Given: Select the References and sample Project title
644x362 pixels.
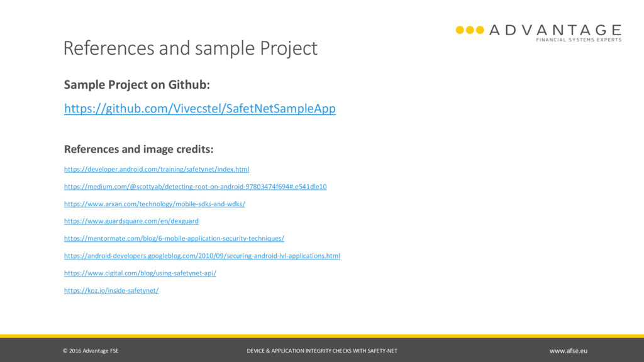Looking at the screenshot, I should [x=190, y=48].
